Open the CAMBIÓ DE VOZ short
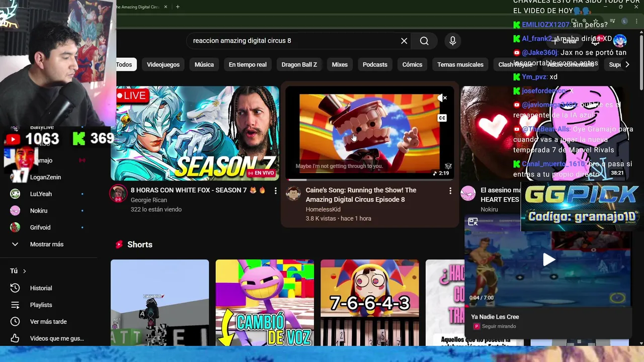 (265, 303)
